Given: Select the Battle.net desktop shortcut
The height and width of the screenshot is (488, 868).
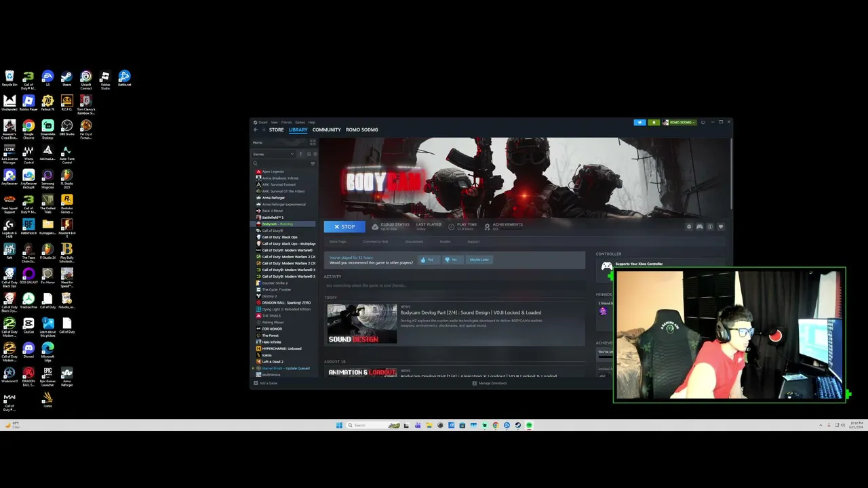Looking at the screenshot, I should tap(125, 79).
